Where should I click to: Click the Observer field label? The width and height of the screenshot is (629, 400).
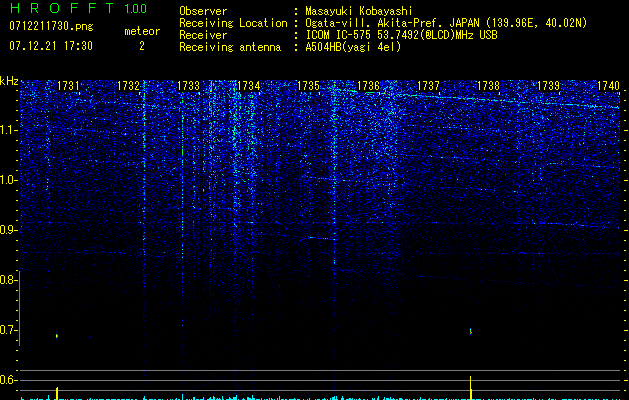pos(203,11)
